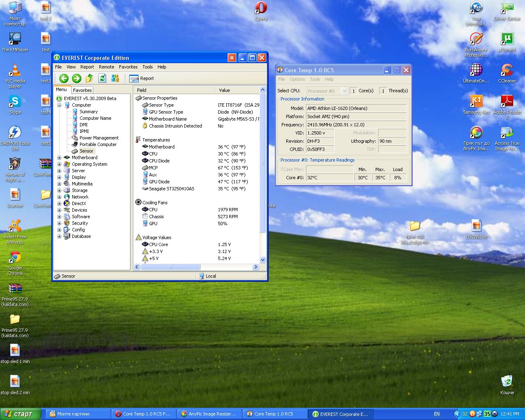Expand the Motherboard tree node

tap(59, 157)
